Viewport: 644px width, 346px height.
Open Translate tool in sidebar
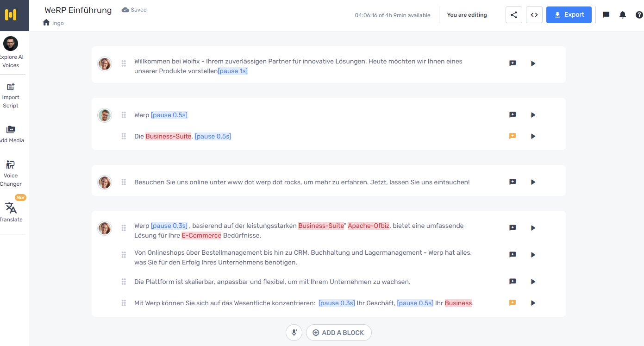tap(11, 212)
